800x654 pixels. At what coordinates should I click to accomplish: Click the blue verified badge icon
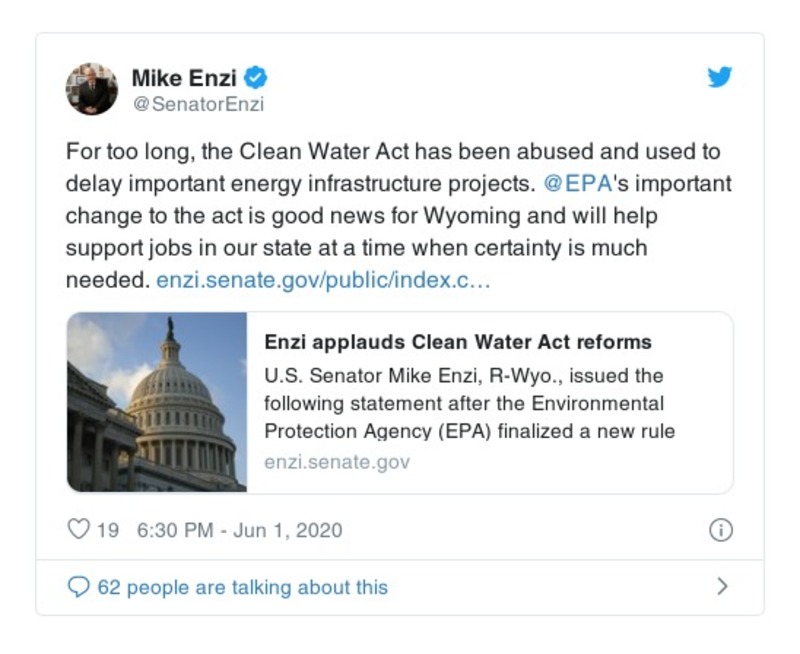click(256, 77)
